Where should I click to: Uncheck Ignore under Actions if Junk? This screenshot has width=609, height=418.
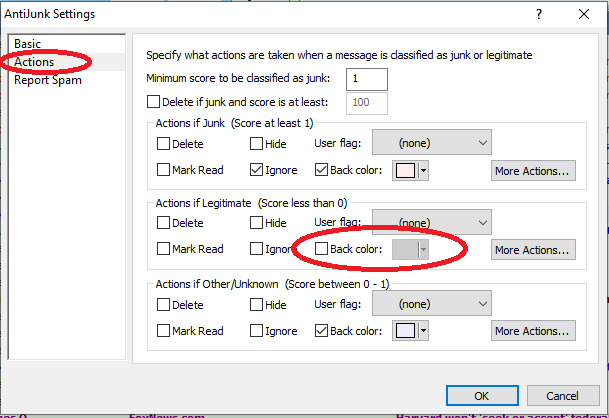pyautogui.click(x=256, y=170)
